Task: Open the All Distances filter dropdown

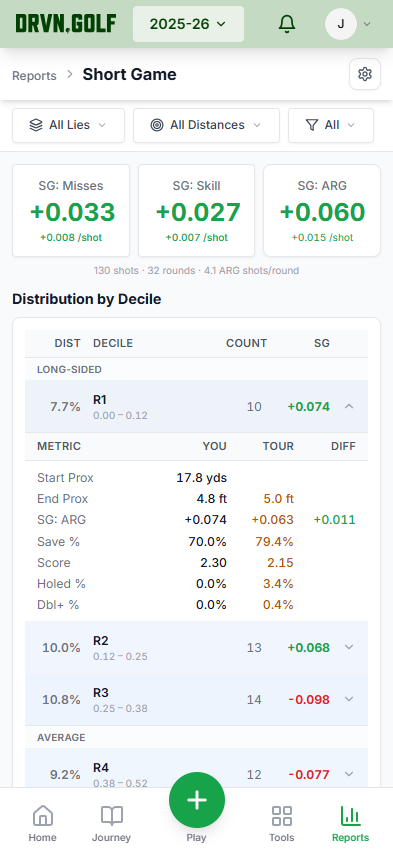Action: click(207, 126)
